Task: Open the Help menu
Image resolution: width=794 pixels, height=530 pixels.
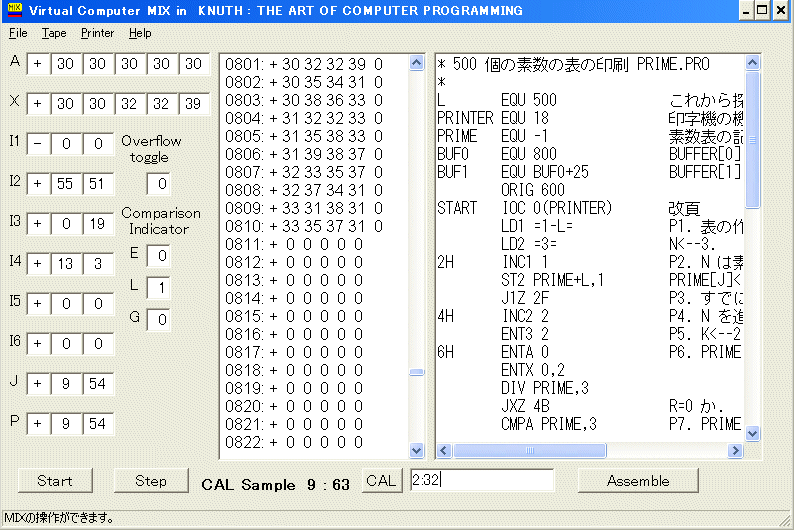Action: pos(140,33)
